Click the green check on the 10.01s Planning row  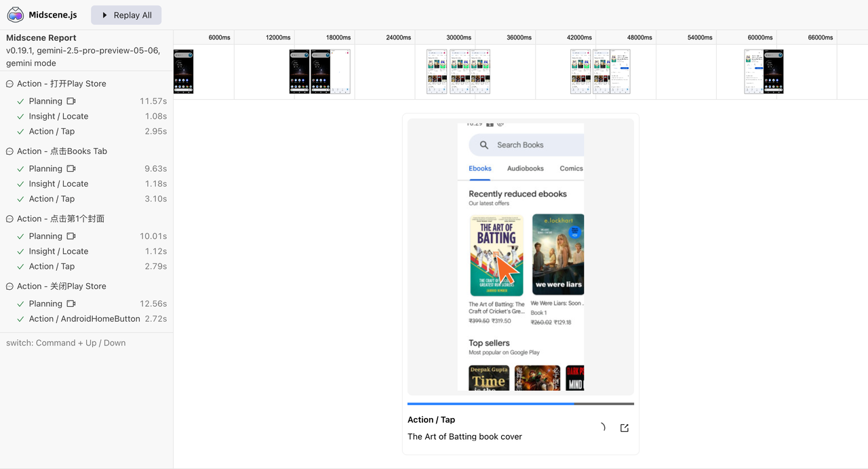pyautogui.click(x=21, y=236)
